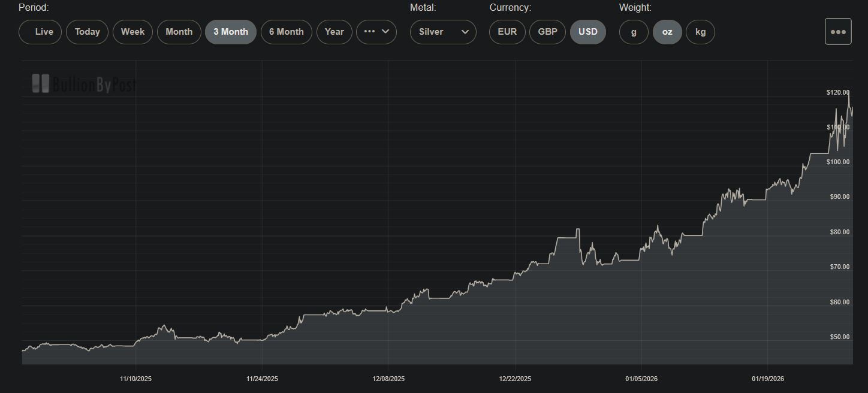The height and width of the screenshot is (393, 868).
Task: Change currency to GBP
Action: tap(547, 32)
